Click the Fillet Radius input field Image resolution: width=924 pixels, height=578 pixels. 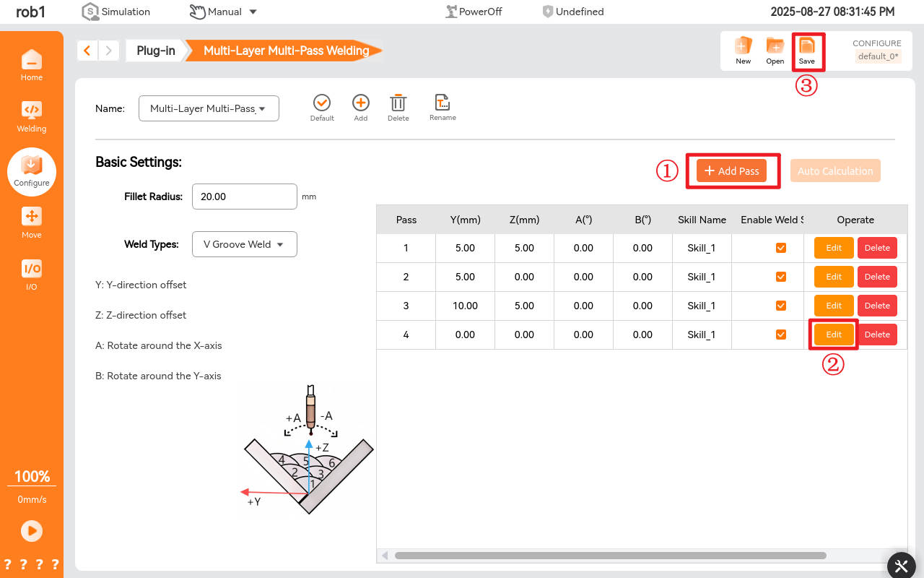coord(244,197)
